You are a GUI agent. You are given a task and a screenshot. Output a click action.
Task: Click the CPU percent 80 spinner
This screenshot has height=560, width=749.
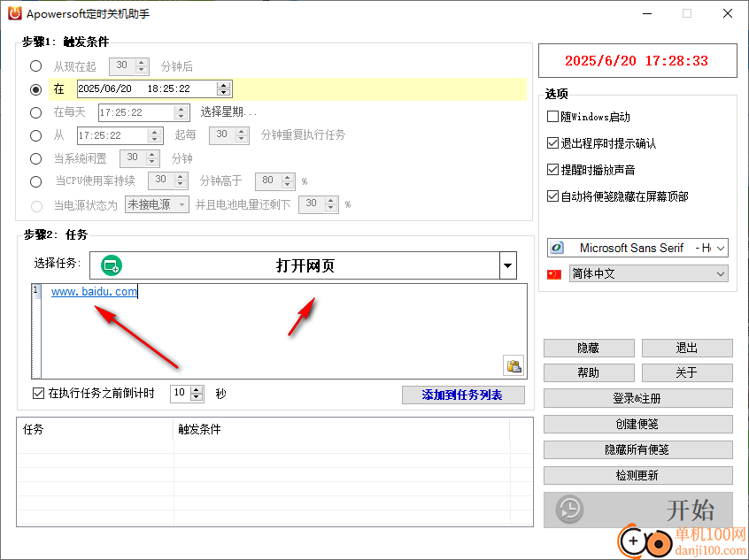(288, 181)
